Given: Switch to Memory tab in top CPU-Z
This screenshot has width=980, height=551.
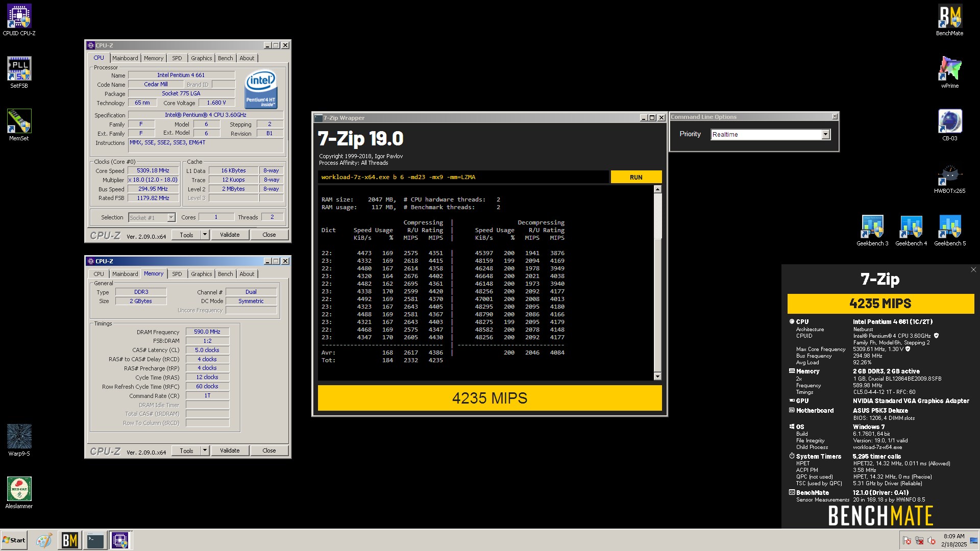Looking at the screenshot, I should [x=154, y=58].
